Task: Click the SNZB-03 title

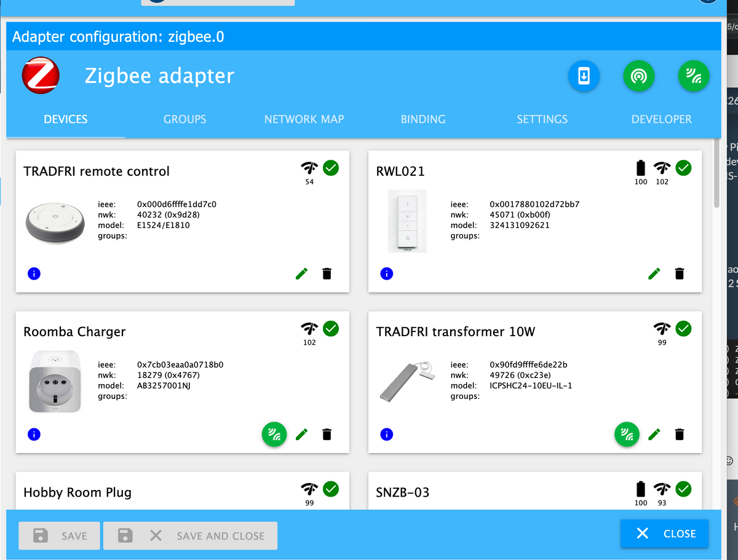Action: (x=403, y=492)
